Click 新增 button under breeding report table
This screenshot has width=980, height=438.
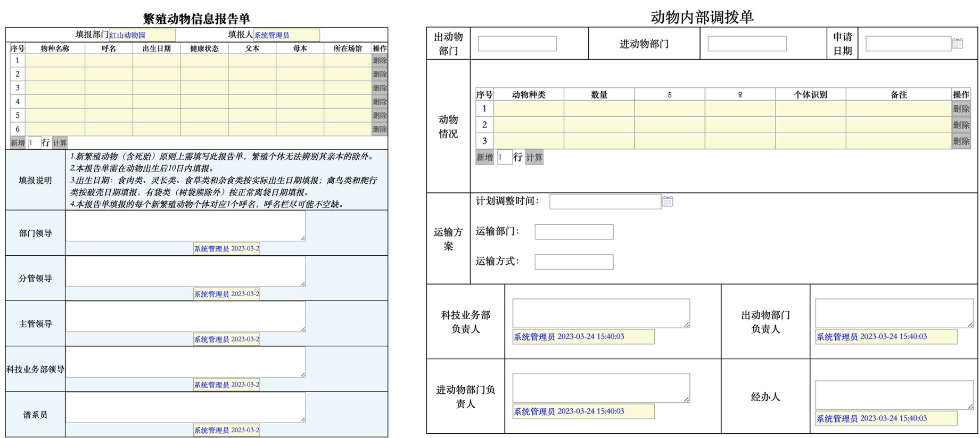click(x=18, y=143)
